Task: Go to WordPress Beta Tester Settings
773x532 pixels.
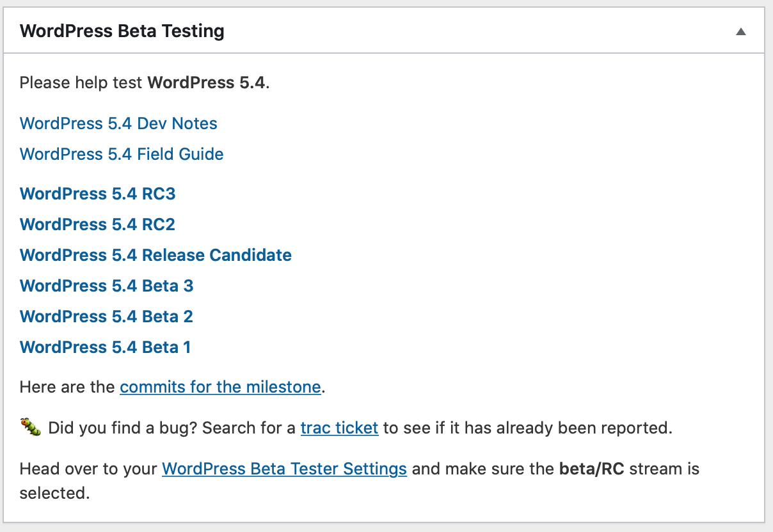Action: pyautogui.click(x=284, y=469)
